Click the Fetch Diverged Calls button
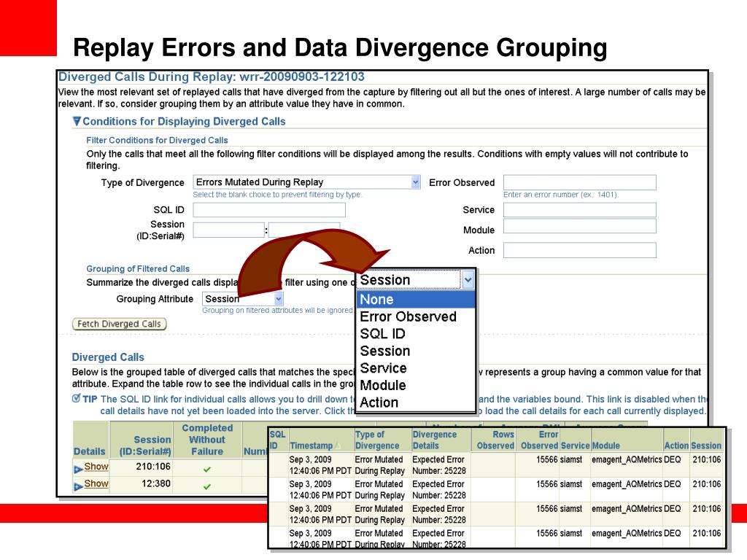This screenshot has height=560, width=747. pyautogui.click(x=119, y=324)
